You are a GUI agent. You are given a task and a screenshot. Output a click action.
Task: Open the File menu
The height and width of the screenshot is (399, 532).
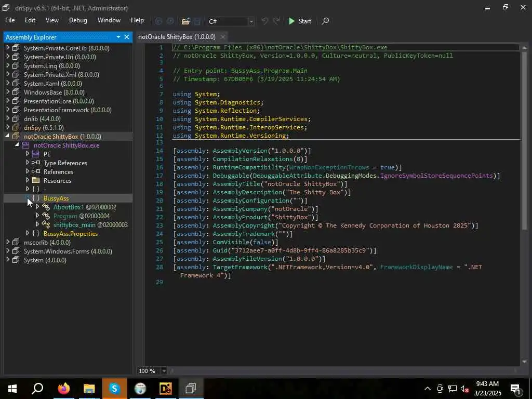pyautogui.click(x=10, y=20)
